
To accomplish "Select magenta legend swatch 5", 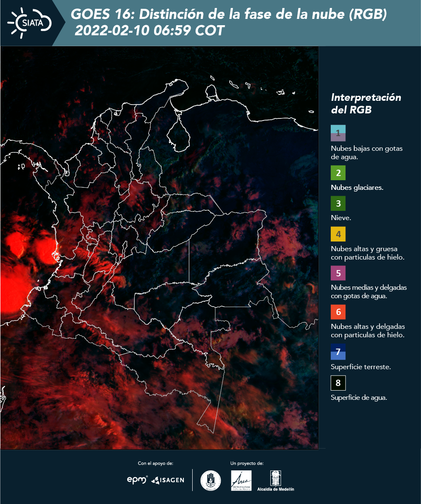I will tap(338, 273).
